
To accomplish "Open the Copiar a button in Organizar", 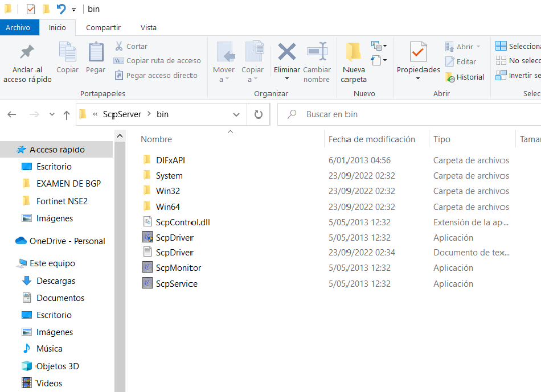I will click(x=253, y=61).
